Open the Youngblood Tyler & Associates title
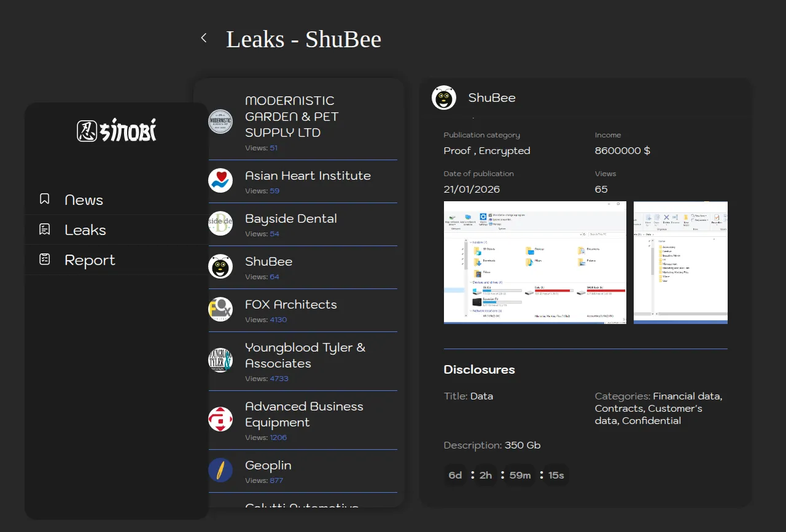The image size is (786, 532). 305,355
